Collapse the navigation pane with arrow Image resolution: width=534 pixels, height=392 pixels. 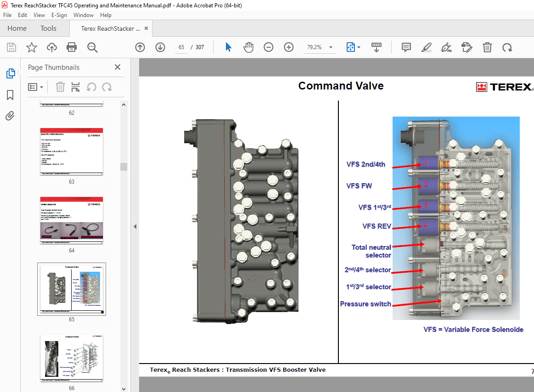point(135,226)
